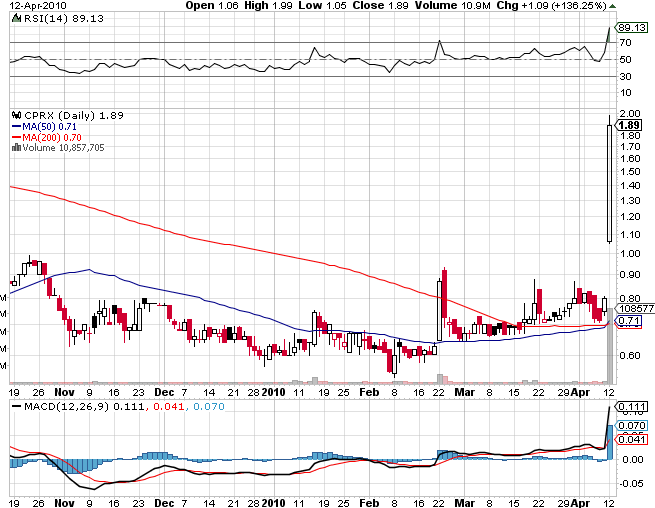Viewport: 655px width, 508px height.
Task: Click the Mar label on price chart date axis
Action: [465, 392]
